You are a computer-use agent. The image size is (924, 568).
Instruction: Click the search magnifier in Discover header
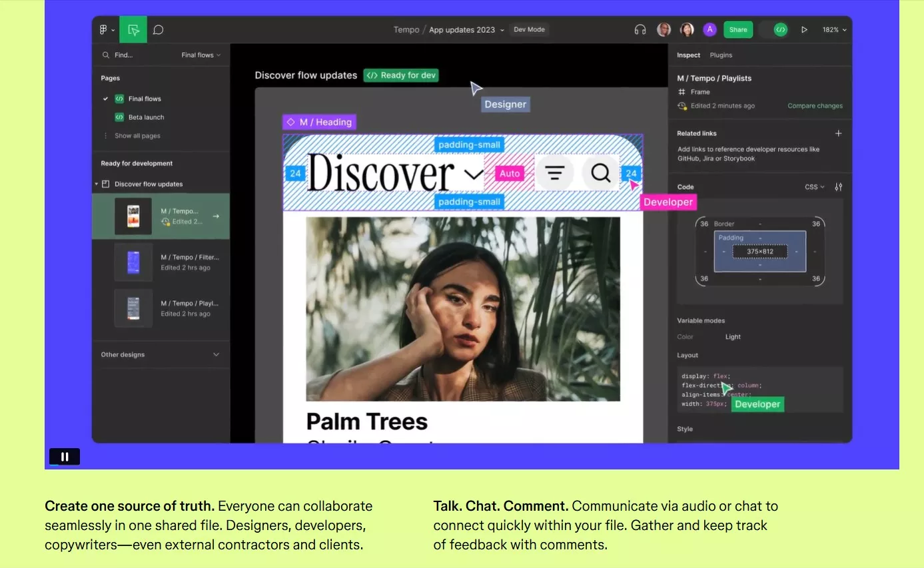(x=600, y=173)
